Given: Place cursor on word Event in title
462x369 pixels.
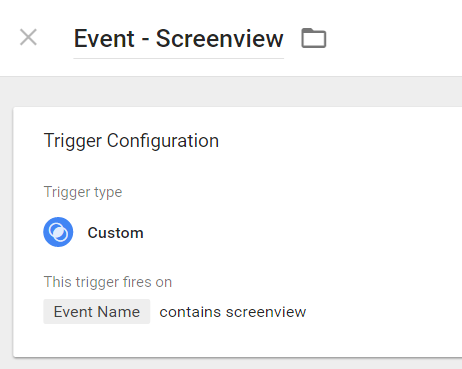Looking at the screenshot, I should 104,39.
